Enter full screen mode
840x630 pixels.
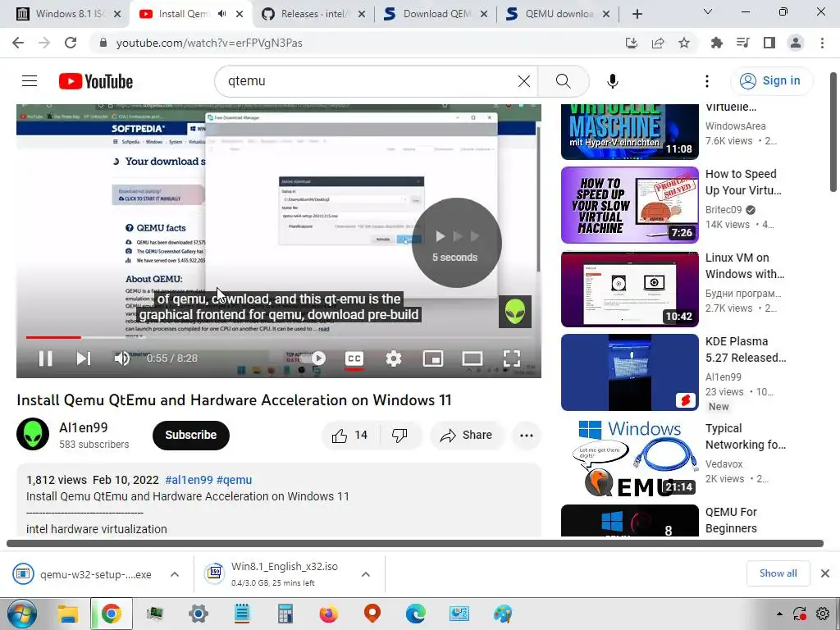click(512, 358)
